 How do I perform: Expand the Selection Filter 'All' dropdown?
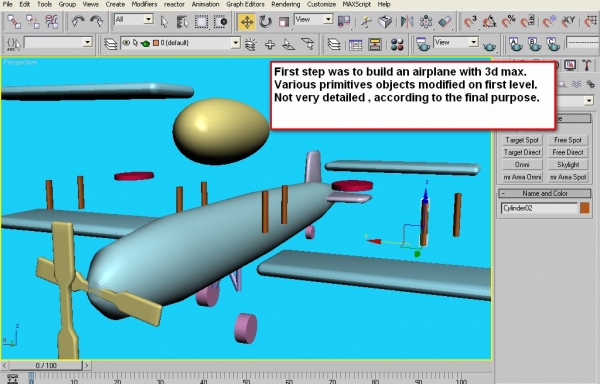148,19
